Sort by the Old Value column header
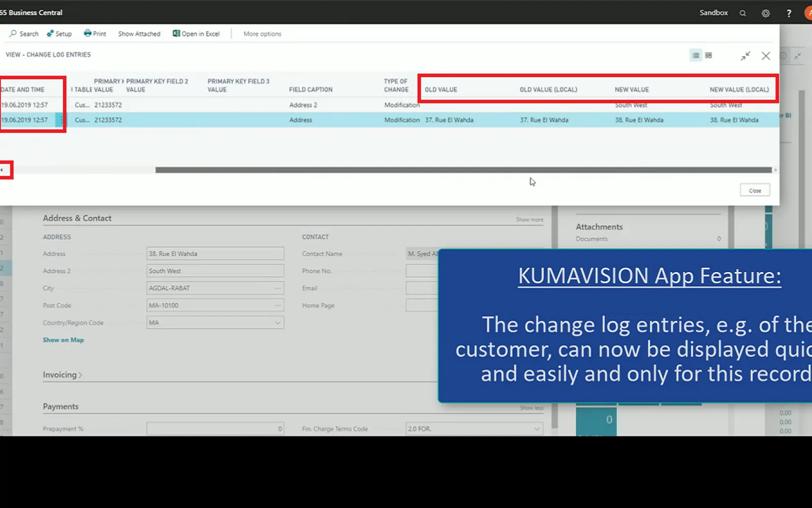 441,89
